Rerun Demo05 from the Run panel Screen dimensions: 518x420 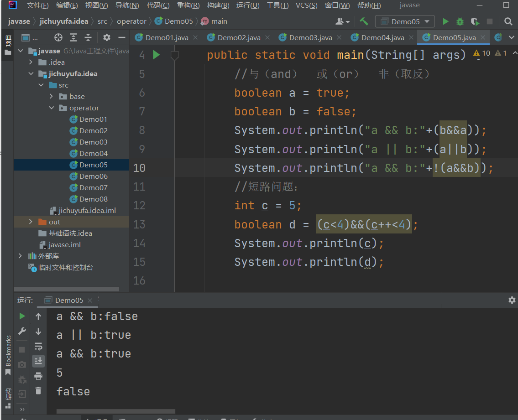[x=22, y=316]
